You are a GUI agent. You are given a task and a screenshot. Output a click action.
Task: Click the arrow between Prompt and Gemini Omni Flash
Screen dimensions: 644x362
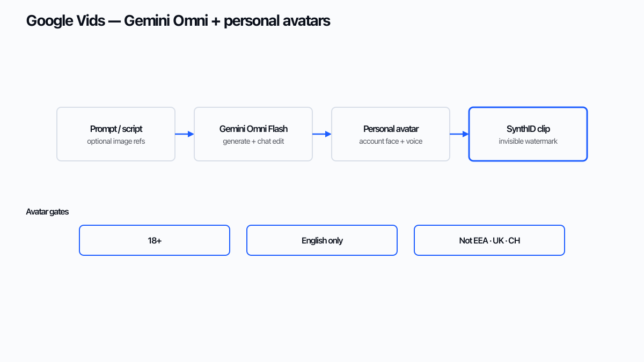coord(185,134)
